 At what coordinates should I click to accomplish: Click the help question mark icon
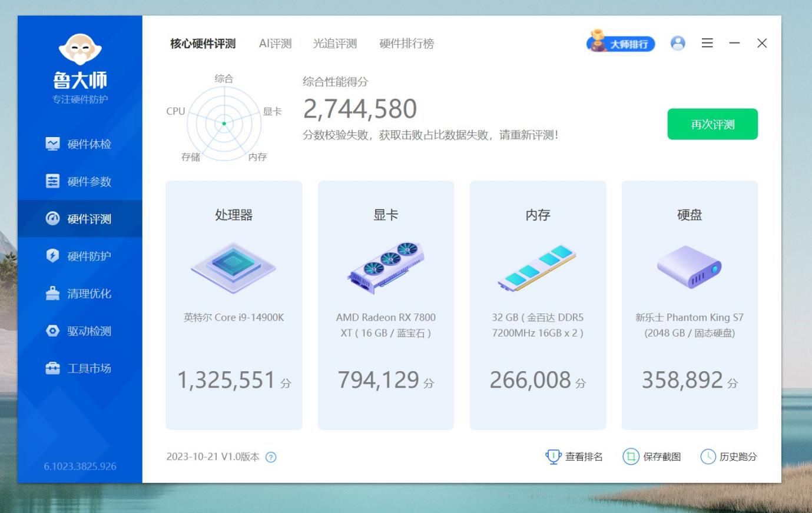pyautogui.click(x=271, y=457)
